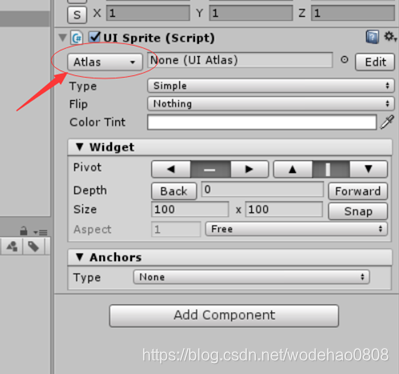Open the Aspect dropdown set to Free
Screen dimensions: 399x374
coord(296,229)
